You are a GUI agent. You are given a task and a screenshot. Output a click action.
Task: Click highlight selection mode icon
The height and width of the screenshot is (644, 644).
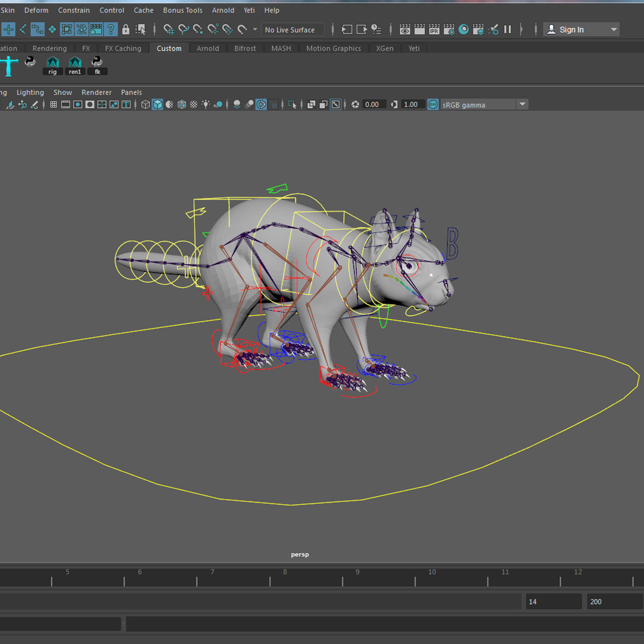(x=140, y=29)
